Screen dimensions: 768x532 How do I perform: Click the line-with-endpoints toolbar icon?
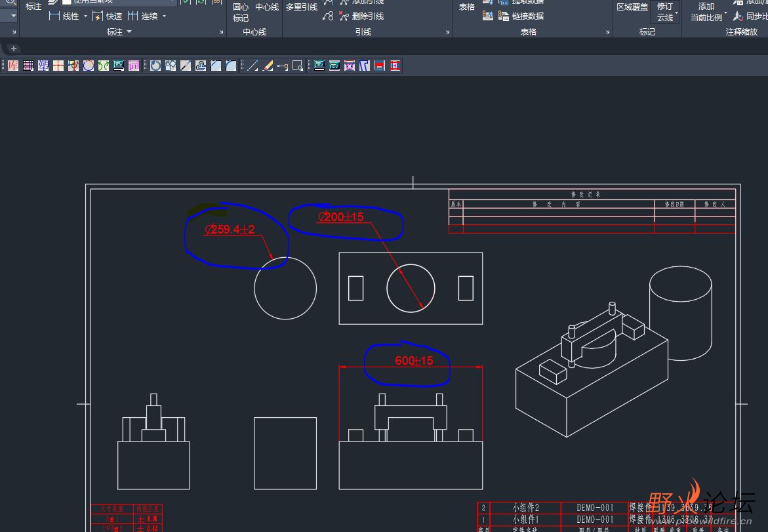point(283,66)
